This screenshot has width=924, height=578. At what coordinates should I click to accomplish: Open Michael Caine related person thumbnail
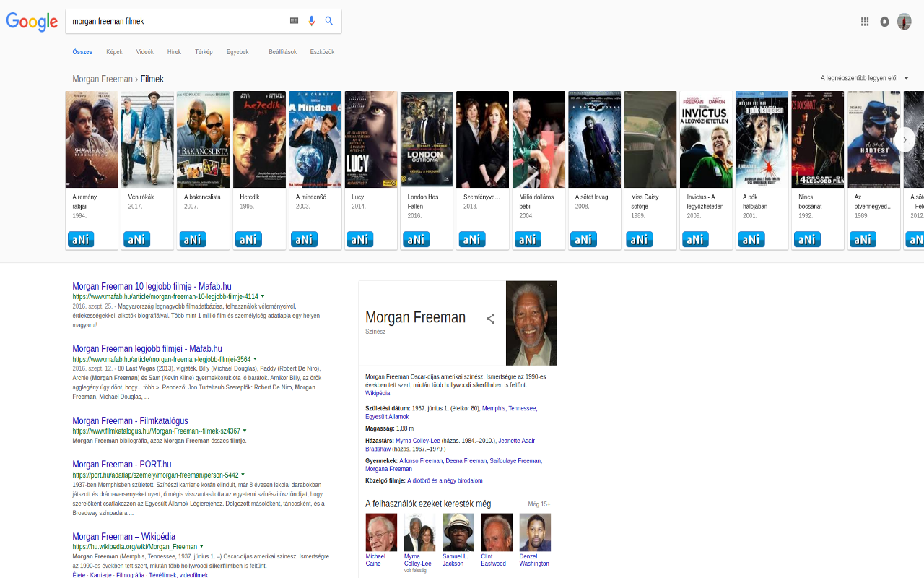[x=381, y=532]
